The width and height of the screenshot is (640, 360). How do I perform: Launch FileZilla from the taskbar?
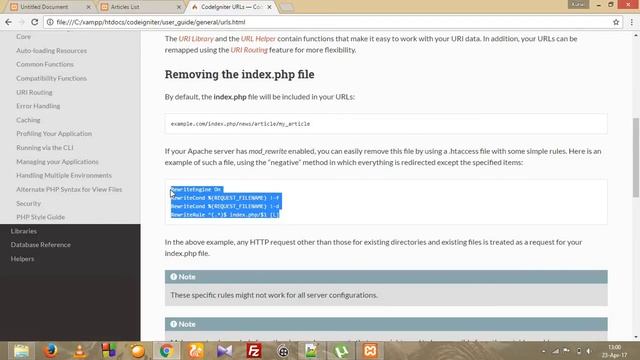(x=254, y=351)
